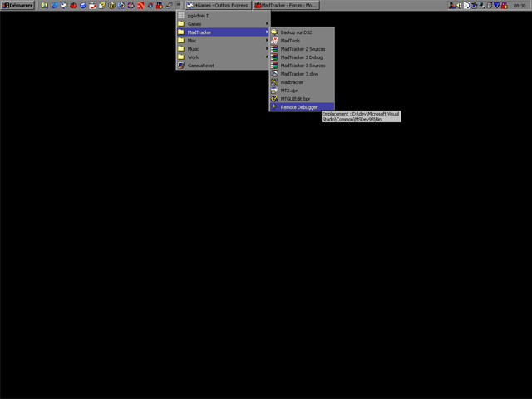Image resolution: width=532 pixels, height=399 pixels.
Task: Run GammaReset from the menu
Action: [224, 66]
